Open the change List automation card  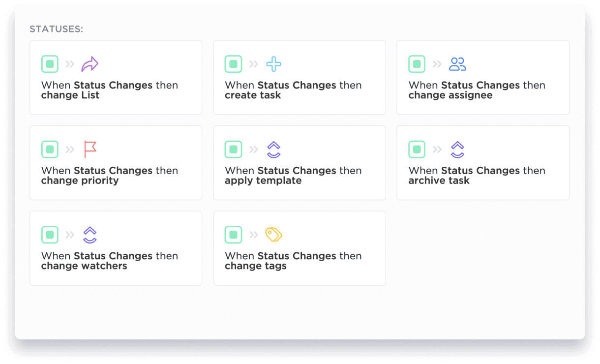click(x=116, y=77)
